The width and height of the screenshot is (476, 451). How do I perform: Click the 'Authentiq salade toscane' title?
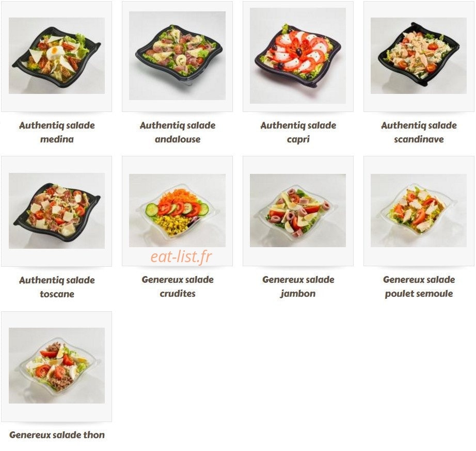(x=57, y=287)
